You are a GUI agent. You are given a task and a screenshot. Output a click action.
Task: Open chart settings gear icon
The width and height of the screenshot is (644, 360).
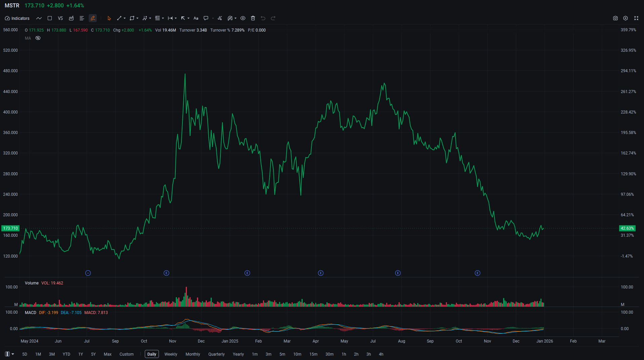(625, 18)
